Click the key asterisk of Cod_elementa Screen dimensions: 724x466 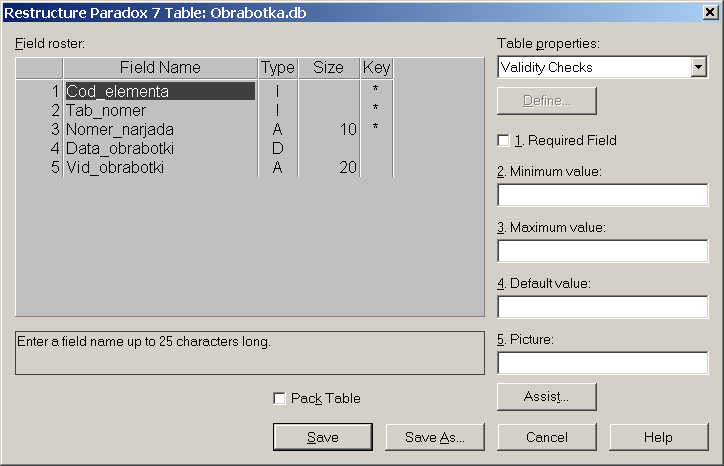375,88
